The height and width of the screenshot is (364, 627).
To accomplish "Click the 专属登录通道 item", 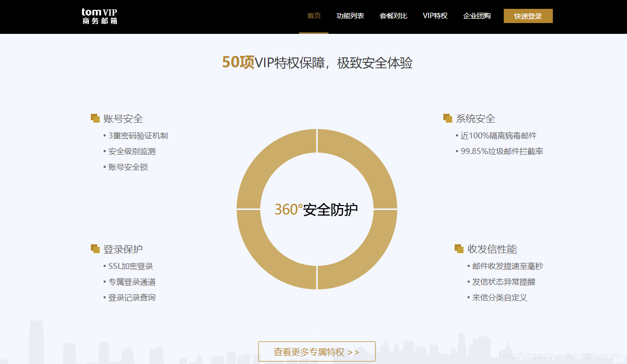I will click(x=132, y=282).
